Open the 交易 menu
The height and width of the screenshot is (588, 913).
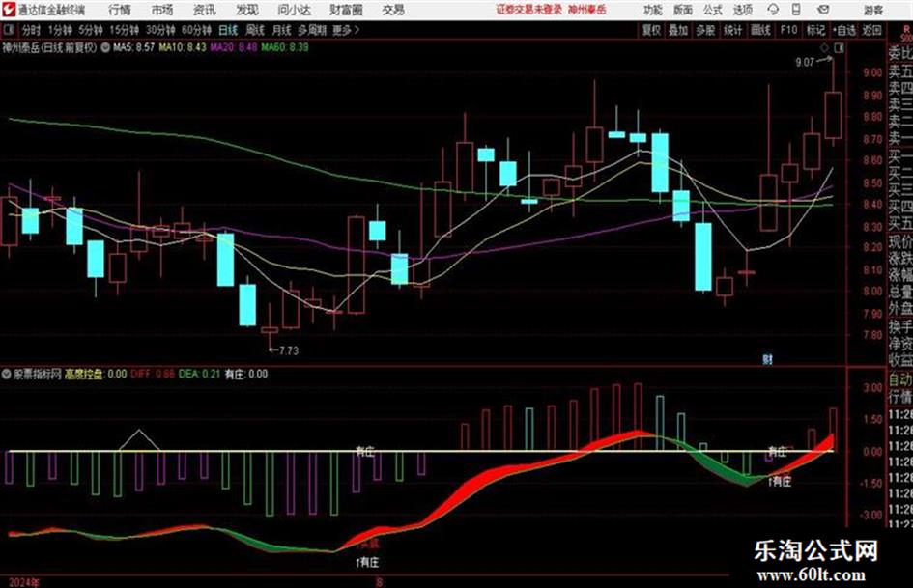pyautogui.click(x=393, y=10)
